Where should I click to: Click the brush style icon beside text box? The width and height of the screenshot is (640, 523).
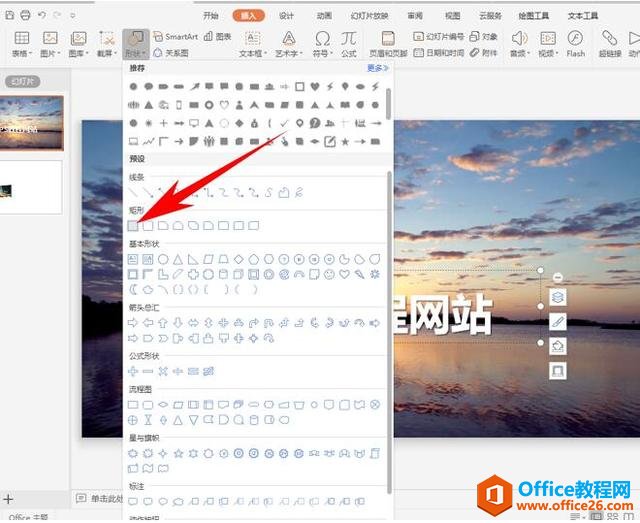558,322
